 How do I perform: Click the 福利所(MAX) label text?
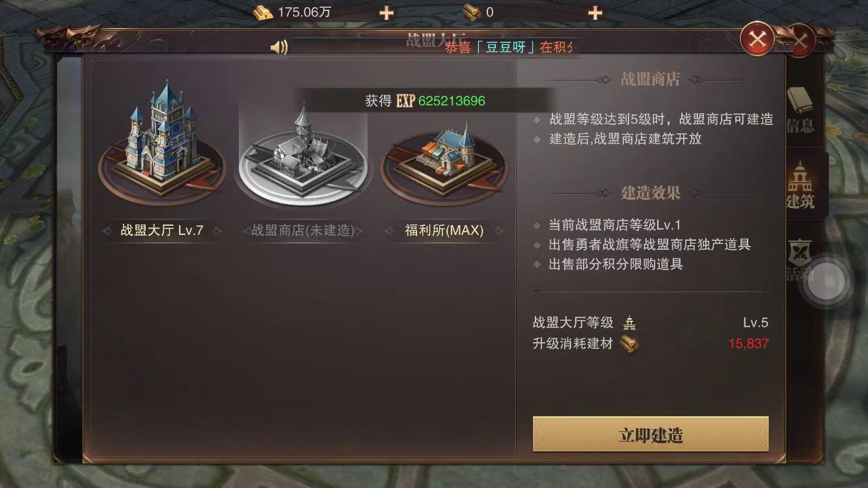pos(444,230)
